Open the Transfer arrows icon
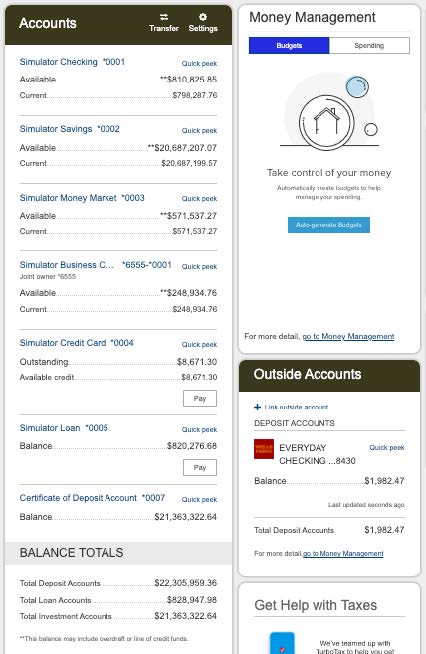Screen dimensions: 426x654 coord(164,17)
